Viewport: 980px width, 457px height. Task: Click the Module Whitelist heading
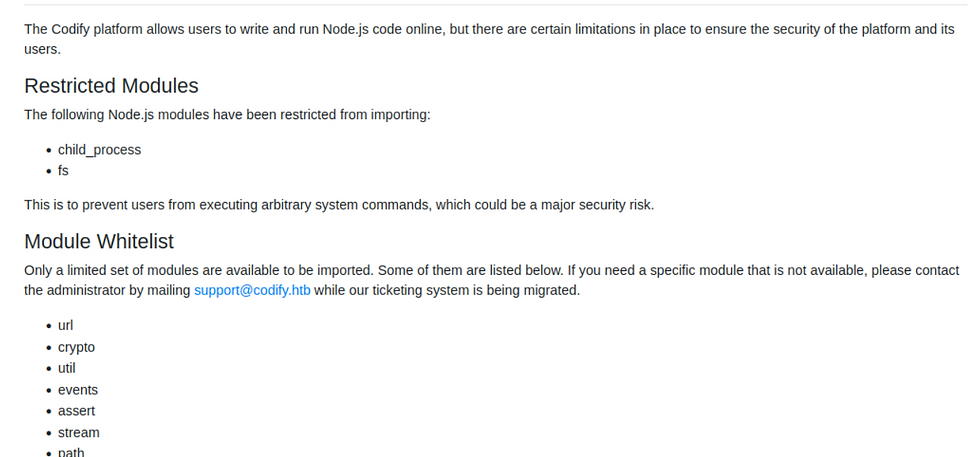(x=99, y=241)
